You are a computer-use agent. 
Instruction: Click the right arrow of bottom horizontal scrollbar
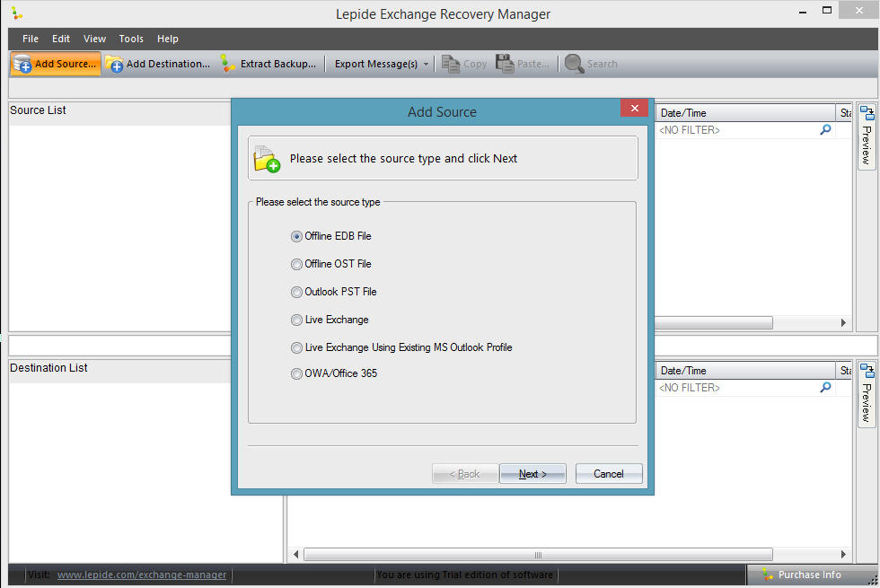point(843,555)
